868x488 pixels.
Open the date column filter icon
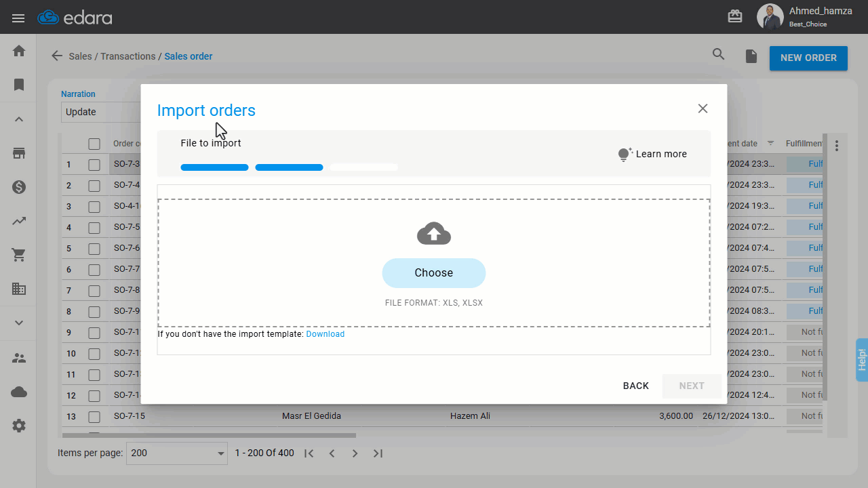click(x=771, y=143)
